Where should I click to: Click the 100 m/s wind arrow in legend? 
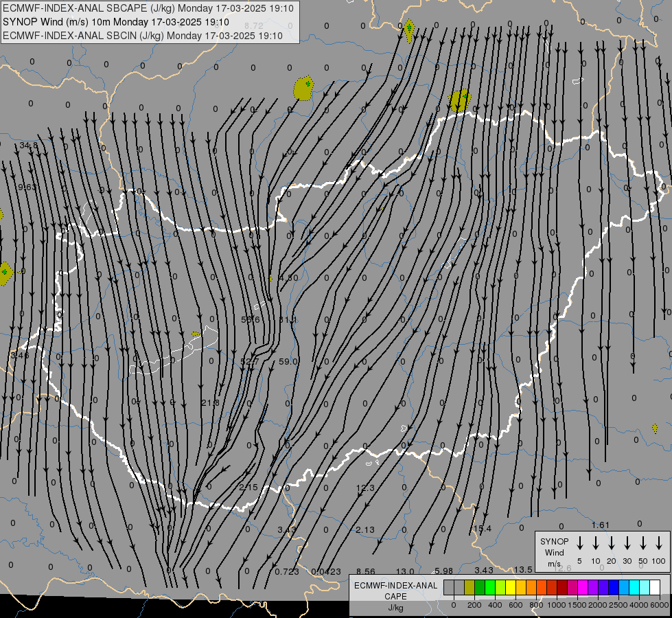click(659, 543)
